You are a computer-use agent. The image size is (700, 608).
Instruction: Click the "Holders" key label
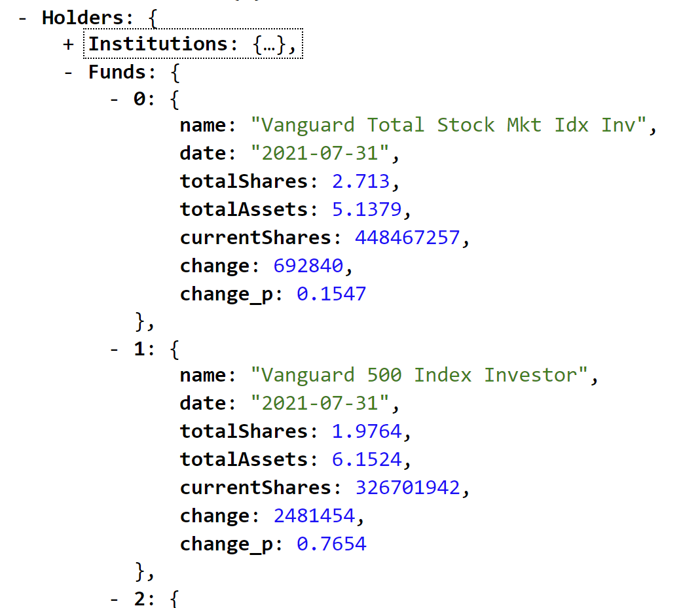tap(83, 18)
